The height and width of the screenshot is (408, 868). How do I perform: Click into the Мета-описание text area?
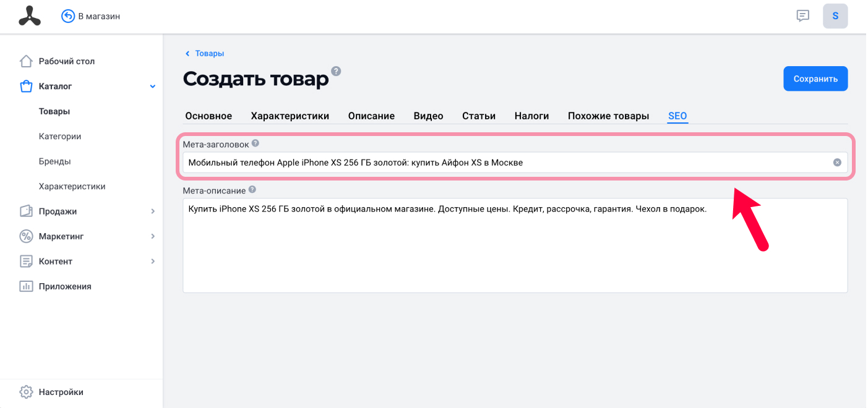pos(515,245)
